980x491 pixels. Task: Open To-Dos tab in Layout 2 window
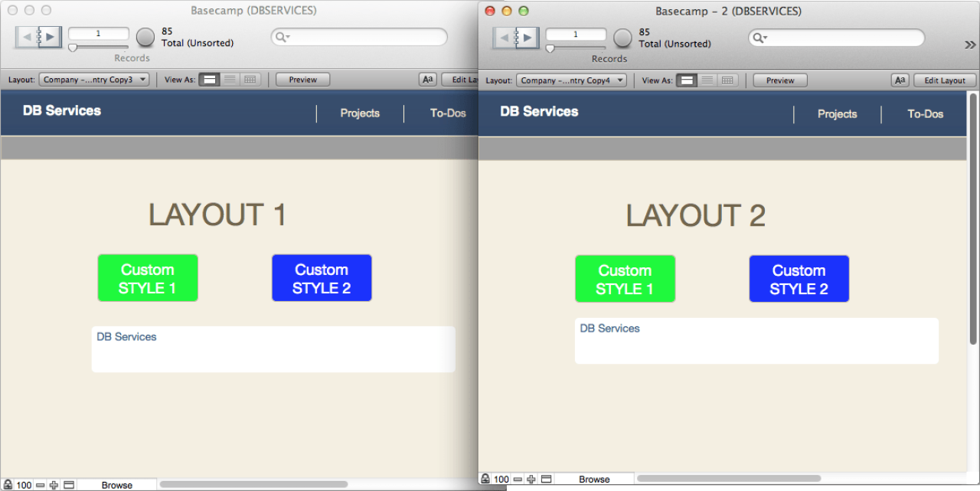click(x=925, y=114)
